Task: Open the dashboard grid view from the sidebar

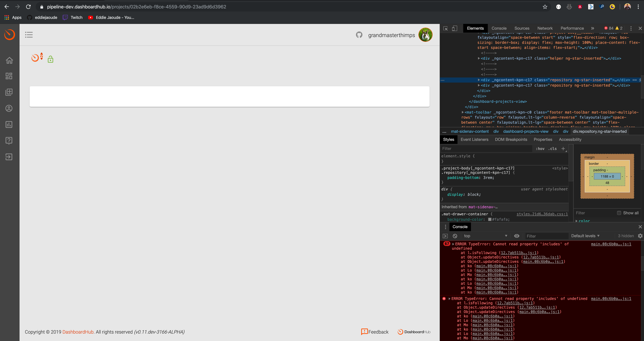Action: [9, 76]
